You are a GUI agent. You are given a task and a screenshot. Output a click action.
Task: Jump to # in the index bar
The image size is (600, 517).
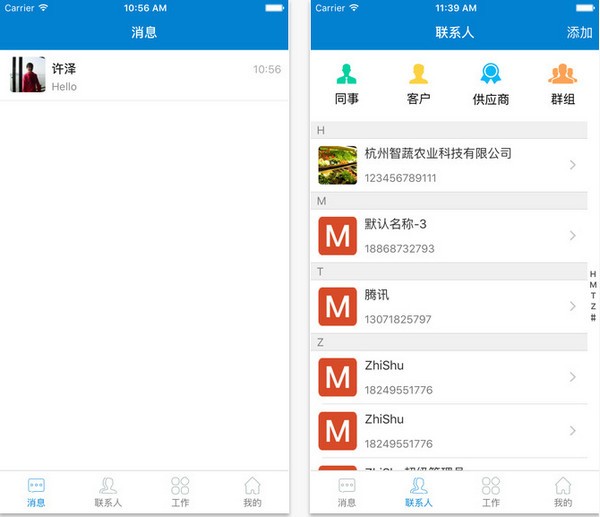[x=593, y=317]
